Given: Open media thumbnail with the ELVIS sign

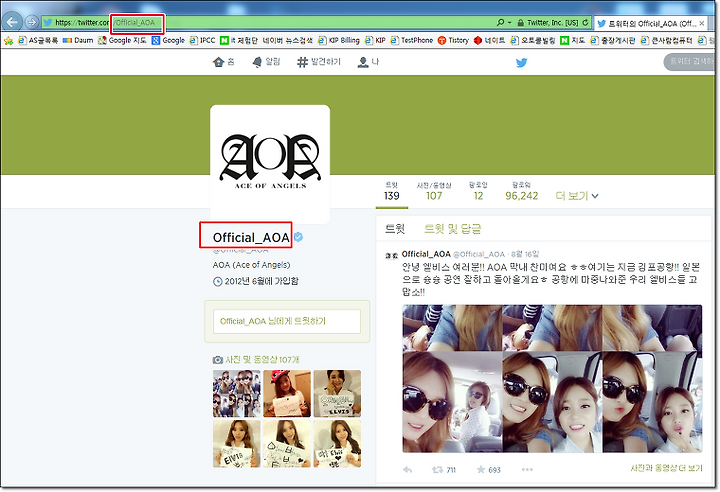Looking at the screenshot, I should [337, 394].
